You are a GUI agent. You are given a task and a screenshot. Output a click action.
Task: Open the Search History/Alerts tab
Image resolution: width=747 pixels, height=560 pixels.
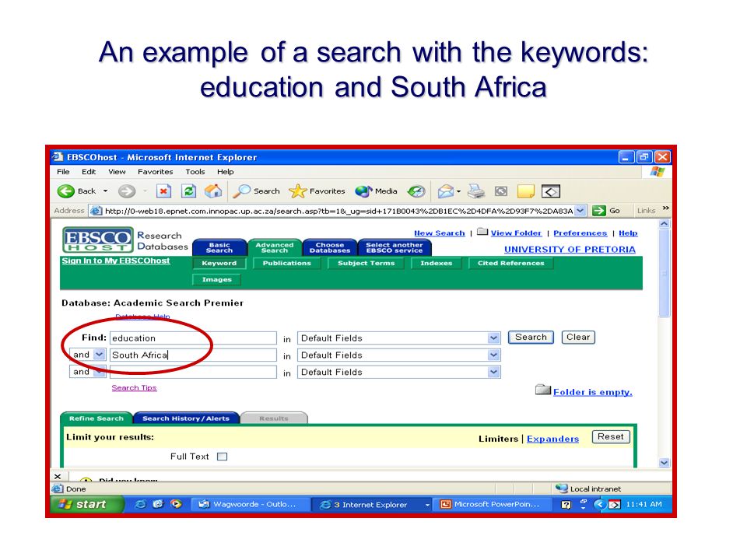(x=186, y=418)
